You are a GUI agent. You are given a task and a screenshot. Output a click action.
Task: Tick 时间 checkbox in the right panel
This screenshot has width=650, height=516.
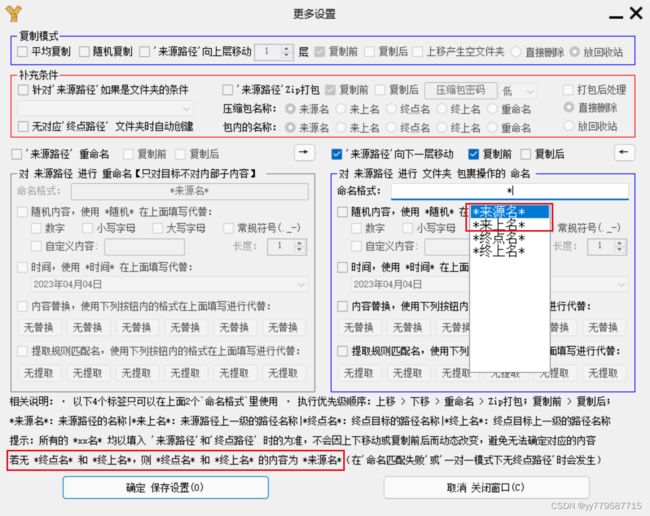point(342,267)
